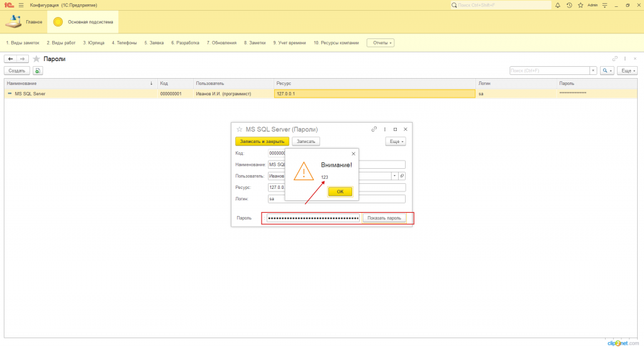Viewport: 644px width, 347px height.
Task: Open the list Еще menu
Action: tap(628, 71)
